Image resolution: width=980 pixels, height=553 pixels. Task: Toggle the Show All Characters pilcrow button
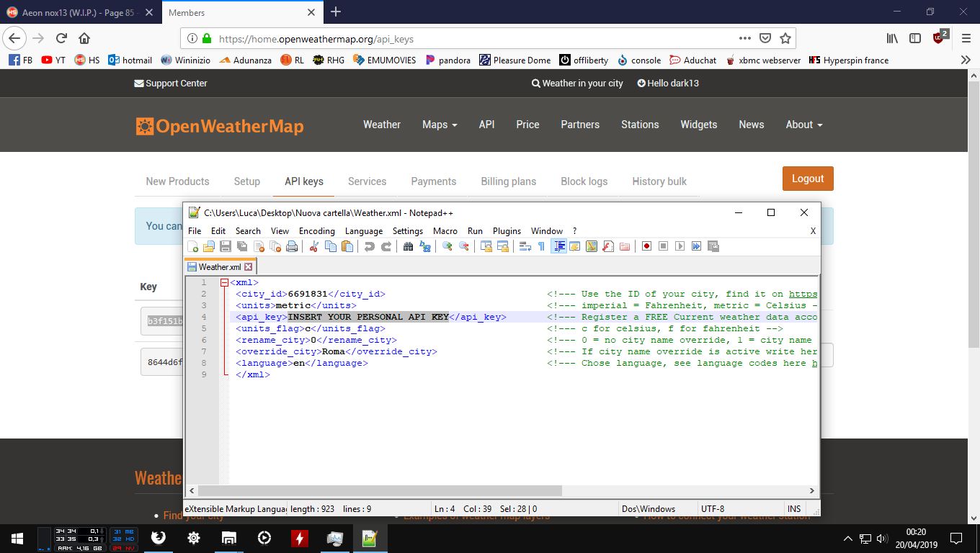coord(541,246)
